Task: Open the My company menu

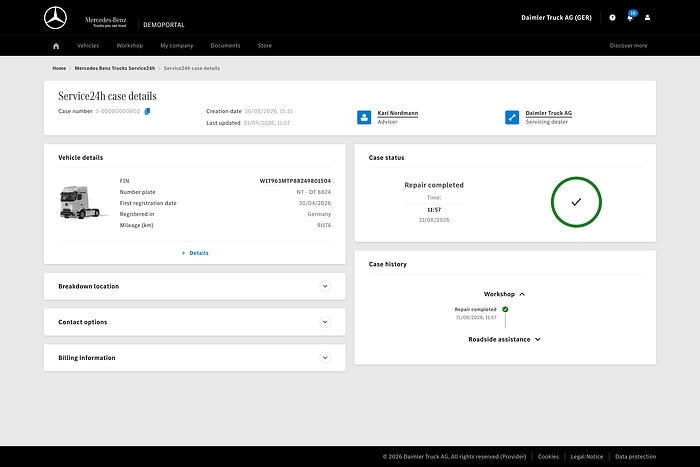Action: coord(177,46)
